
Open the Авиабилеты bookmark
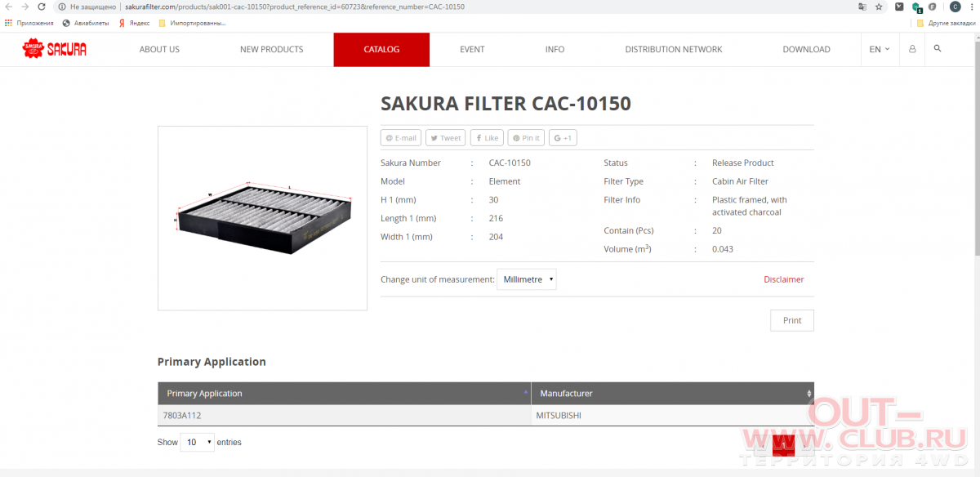[x=86, y=23]
